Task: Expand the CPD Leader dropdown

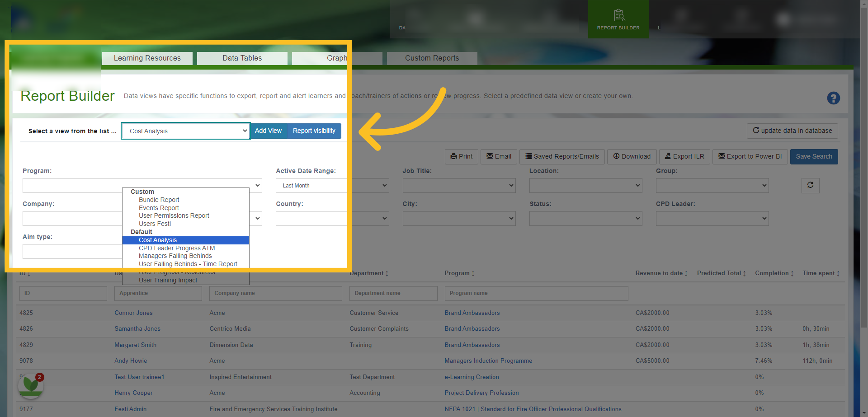Action: tap(712, 219)
